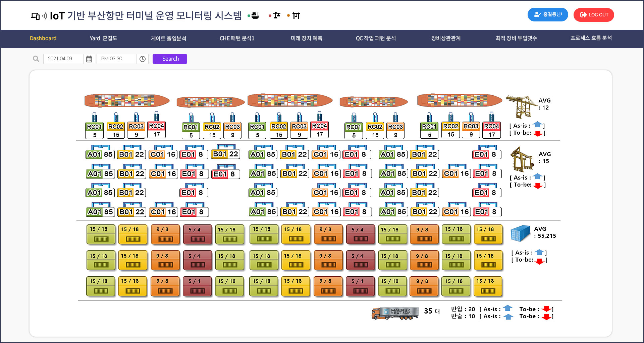
Task: Go to 프로세스 흐름 분석 tab
Action: (591, 38)
